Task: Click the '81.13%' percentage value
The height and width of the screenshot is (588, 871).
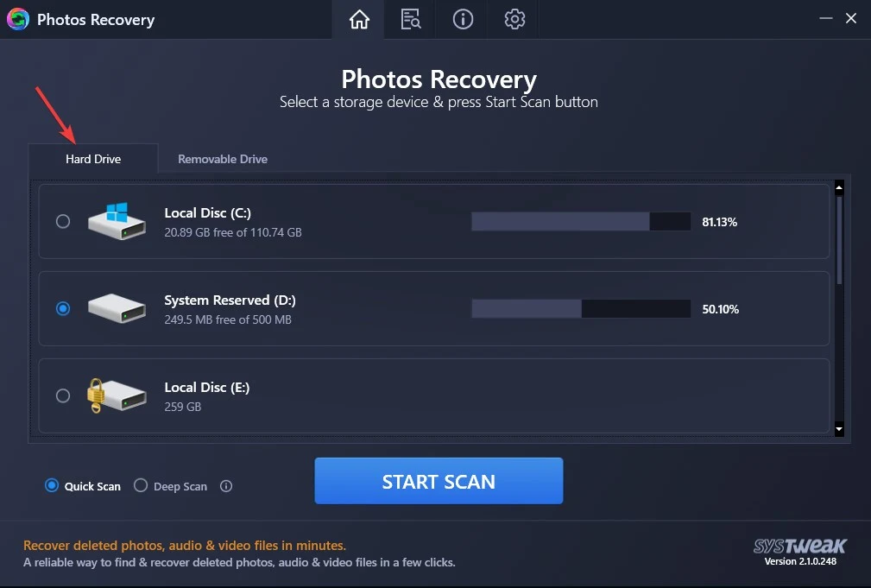Action: [x=719, y=222]
